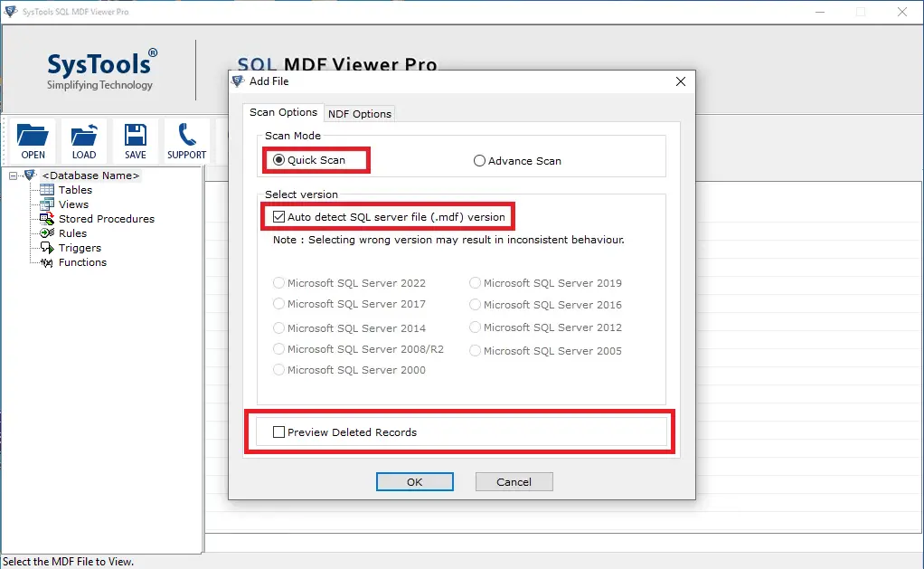Choose Microsoft SQL Server 2000 radio option
The width and height of the screenshot is (924, 569).
(x=278, y=370)
